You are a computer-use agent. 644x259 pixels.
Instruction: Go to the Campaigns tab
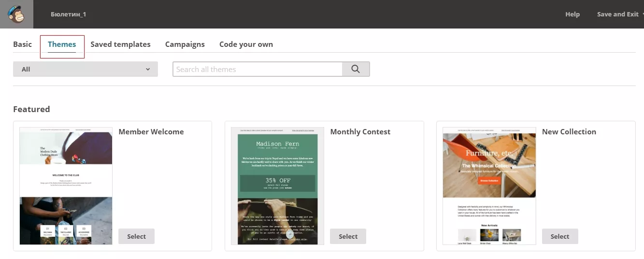click(x=185, y=44)
